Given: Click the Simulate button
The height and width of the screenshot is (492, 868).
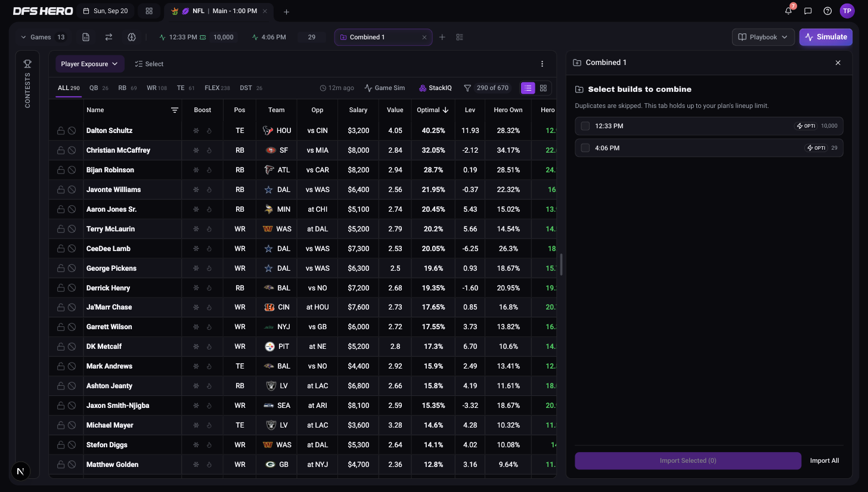Looking at the screenshot, I should pos(826,37).
